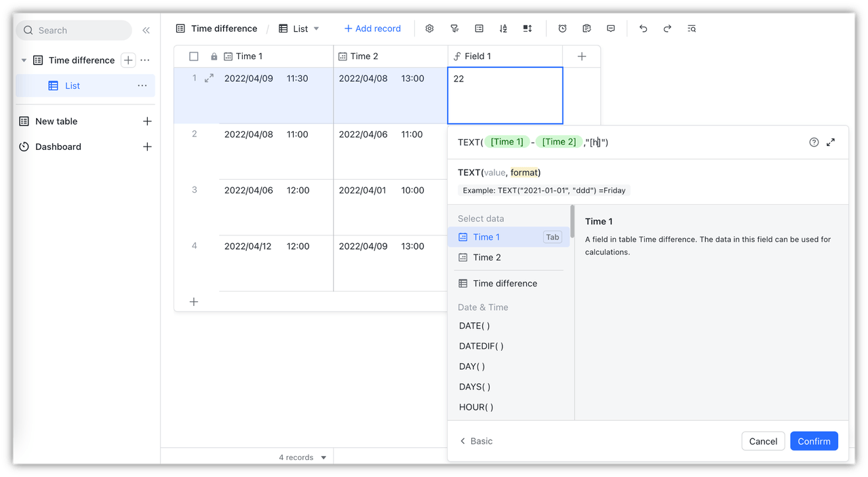
Task: Collapse the left sidebar with the double chevron
Action: pyautogui.click(x=146, y=30)
